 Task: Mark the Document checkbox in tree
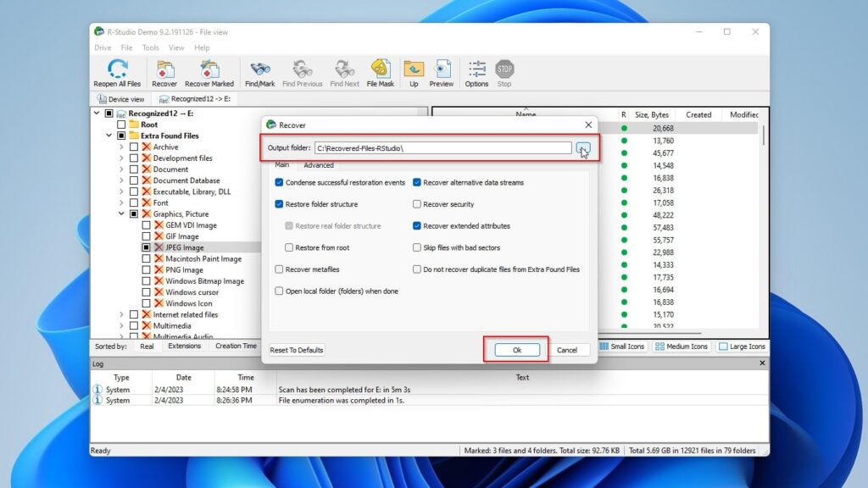click(134, 169)
